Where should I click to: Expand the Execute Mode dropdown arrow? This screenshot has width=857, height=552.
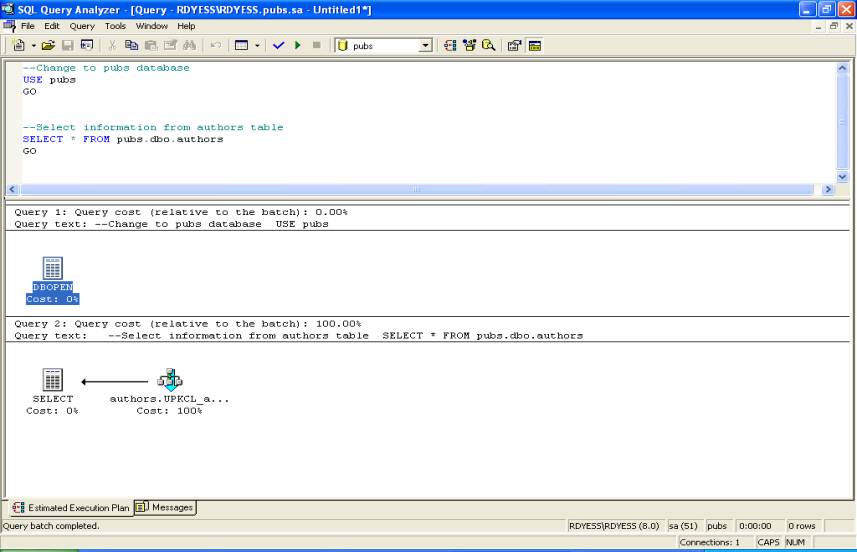(x=257, y=45)
